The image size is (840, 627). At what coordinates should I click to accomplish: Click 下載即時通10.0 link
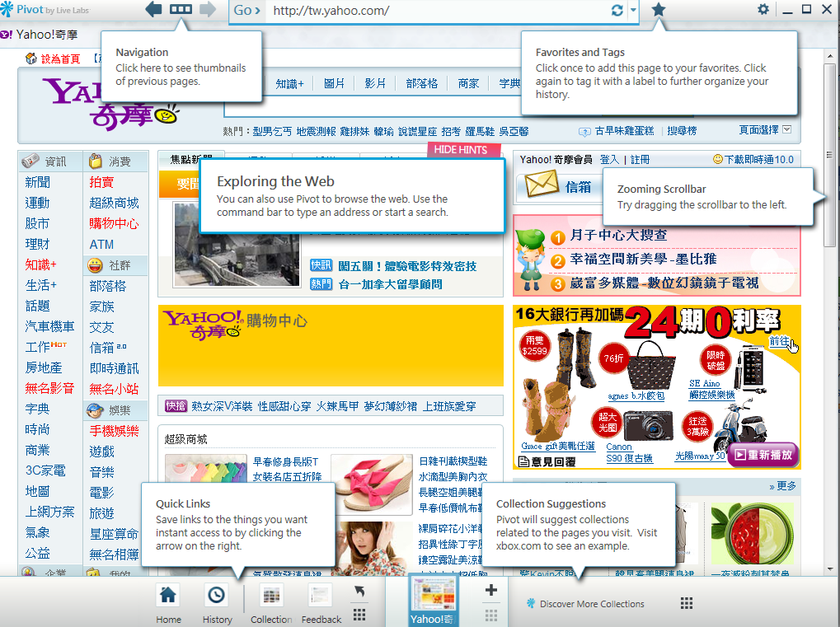tap(753, 160)
